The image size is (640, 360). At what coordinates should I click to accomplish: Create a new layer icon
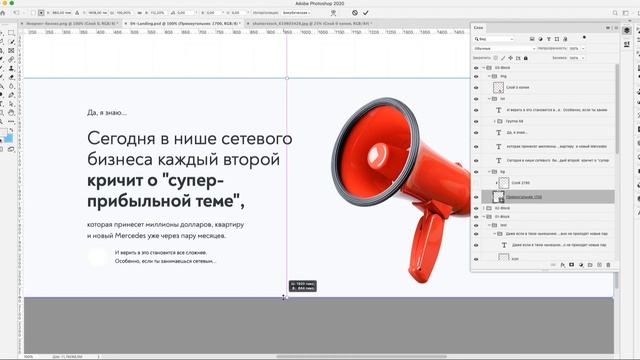pyautogui.click(x=599, y=265)
